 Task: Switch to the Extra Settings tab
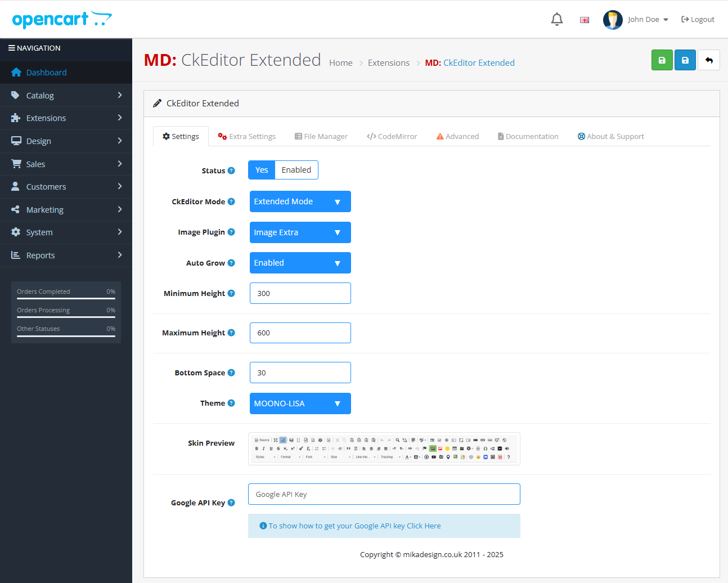pos(246,136)
